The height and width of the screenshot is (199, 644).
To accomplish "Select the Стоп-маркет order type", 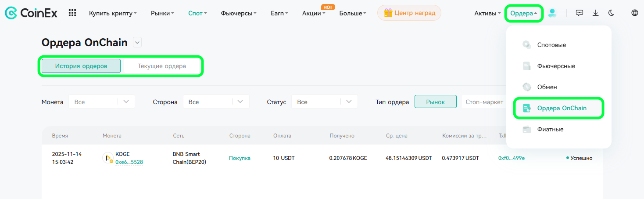I will 484,102.
